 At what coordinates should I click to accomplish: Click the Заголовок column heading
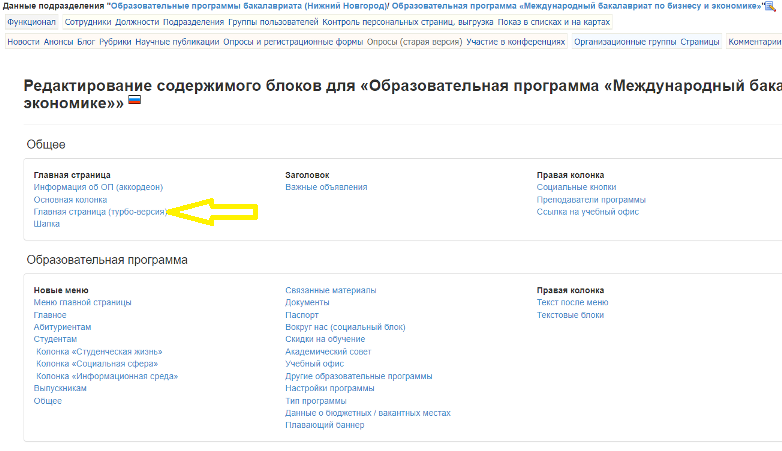point(307,175)
